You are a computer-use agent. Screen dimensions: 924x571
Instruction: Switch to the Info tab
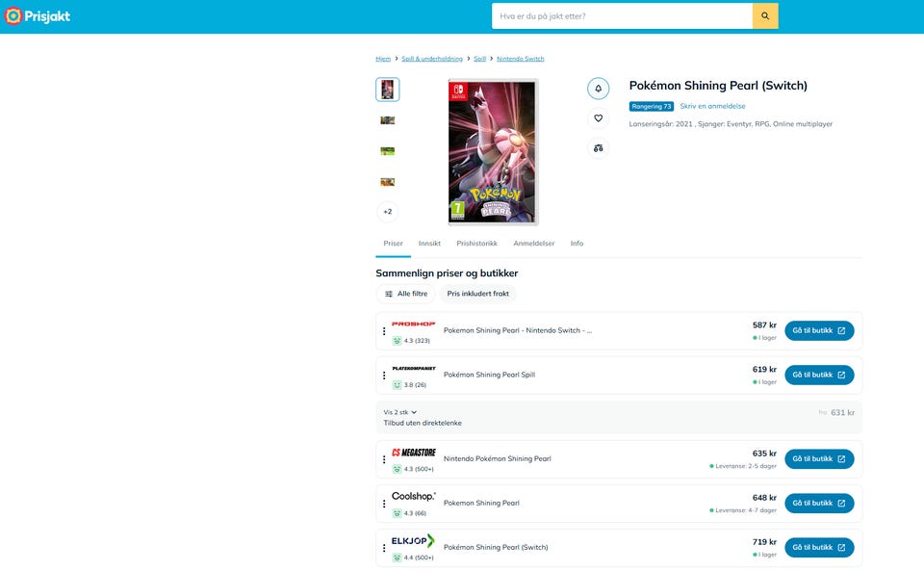(x=577, y=244)
